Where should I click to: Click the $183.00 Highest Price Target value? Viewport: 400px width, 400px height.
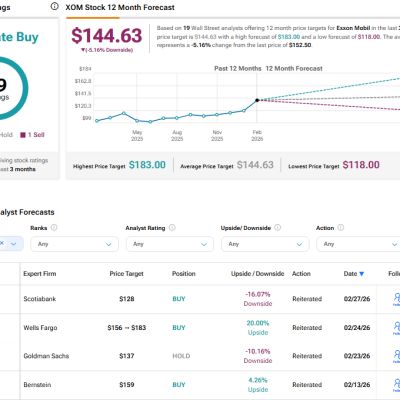click(x=147, y=165)
